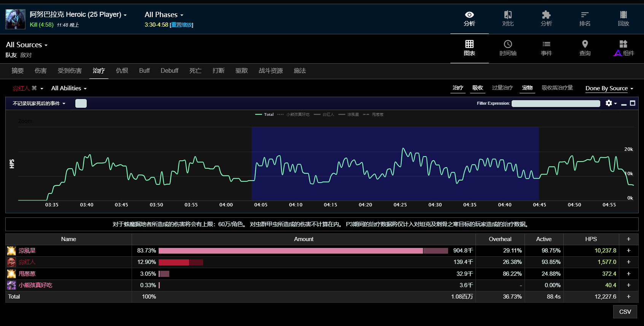
Task: Toggle the 涼風星 series in the legend
Action: pos(348,115)
